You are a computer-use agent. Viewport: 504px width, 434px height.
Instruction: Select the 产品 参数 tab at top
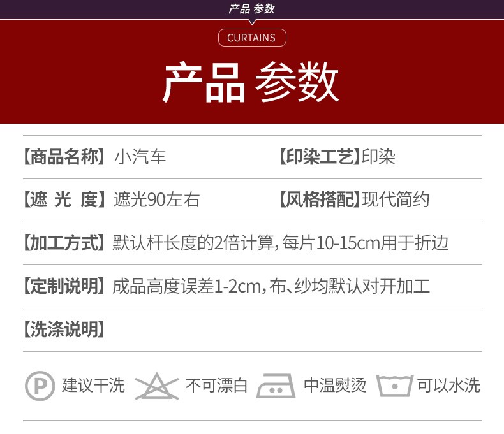251,9
